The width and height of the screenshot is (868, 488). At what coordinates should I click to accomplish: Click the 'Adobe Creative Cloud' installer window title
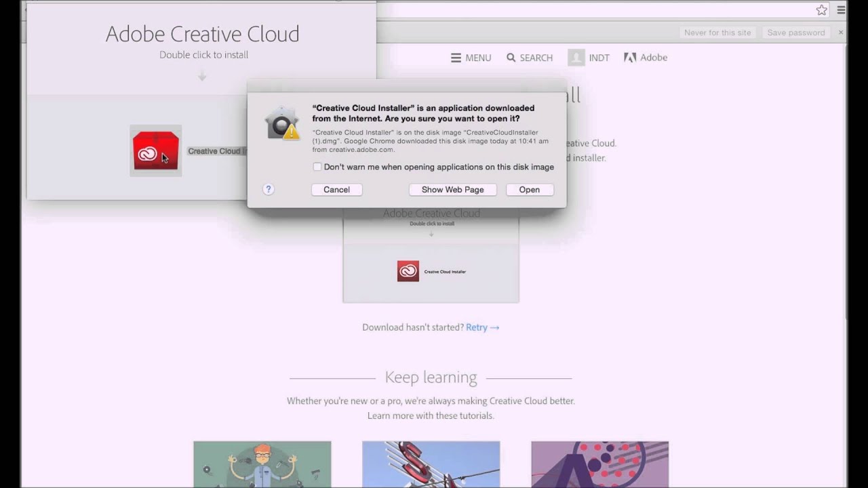coord(202,34)
